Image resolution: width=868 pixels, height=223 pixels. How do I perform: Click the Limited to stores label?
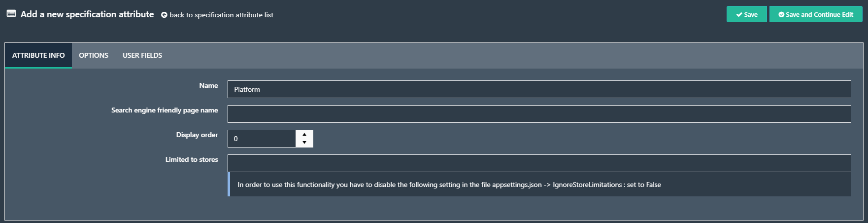[192, 159]
